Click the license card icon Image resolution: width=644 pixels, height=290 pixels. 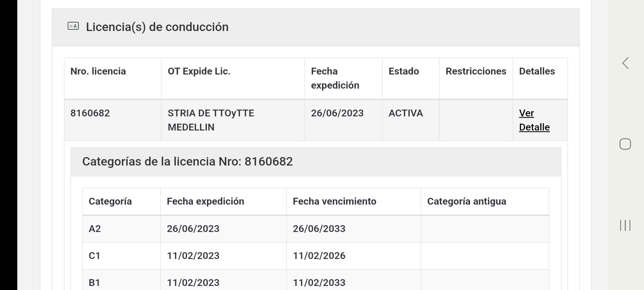tap(73, 27)
